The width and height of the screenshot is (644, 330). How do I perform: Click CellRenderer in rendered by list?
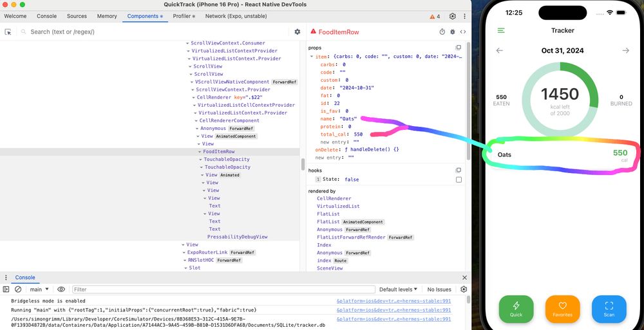click(x=334, y=199)
